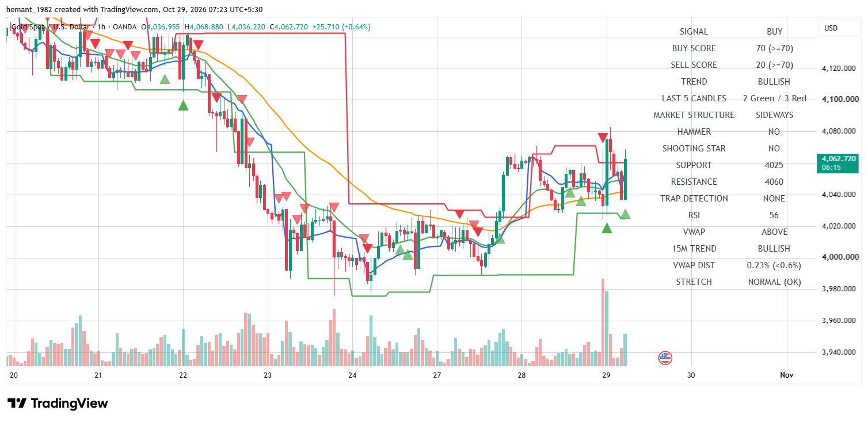Click the 4,000.000 price axis label
This screenshot has width=868, height=422.
840,257
